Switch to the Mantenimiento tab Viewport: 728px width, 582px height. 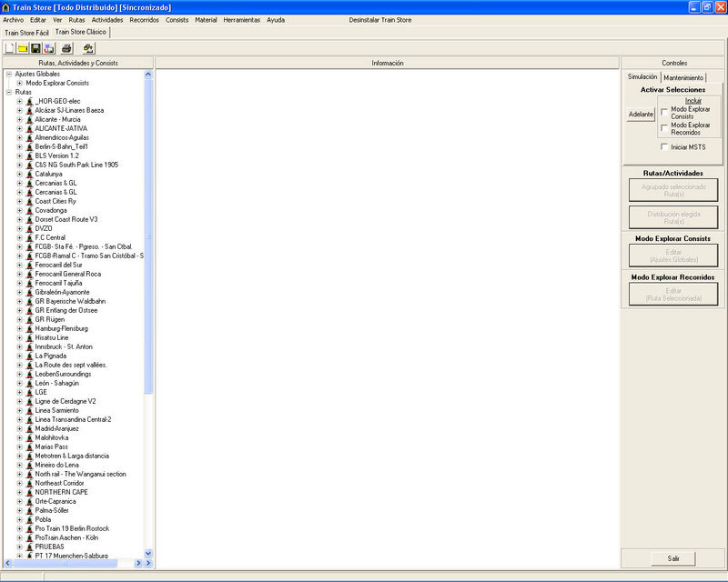pyautogui.click(x=683, y=77)
